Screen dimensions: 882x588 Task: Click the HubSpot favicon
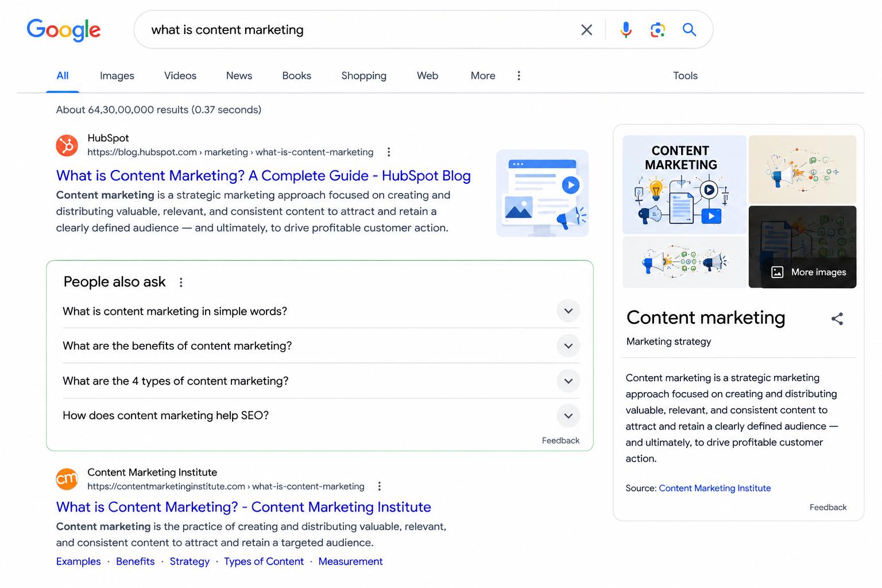pos(67,145)
